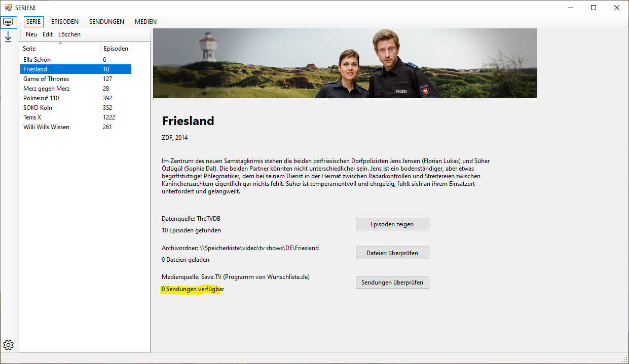Switch to the MEDIEN tab
The height and width of the screenshot is (364, 629).
point(145,22)
